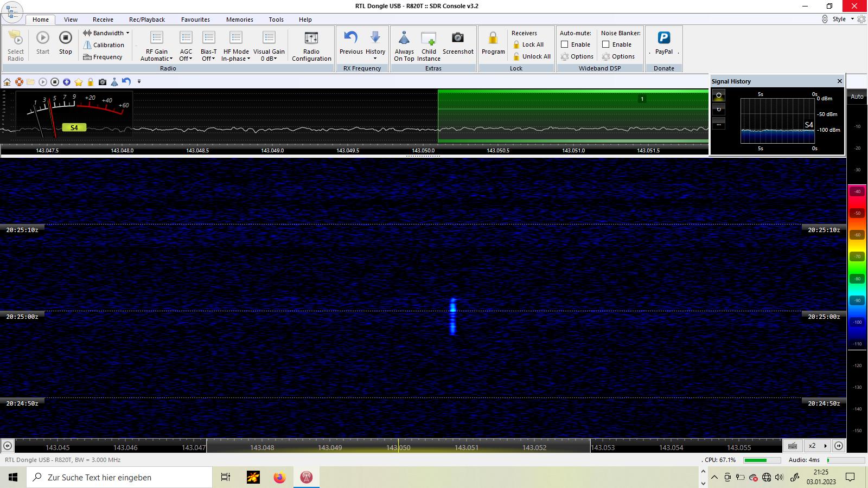This screenshot has width=868, height=488.
Task: Click the keyboard icon beside the x2 zoom
Action: [793, 446]
